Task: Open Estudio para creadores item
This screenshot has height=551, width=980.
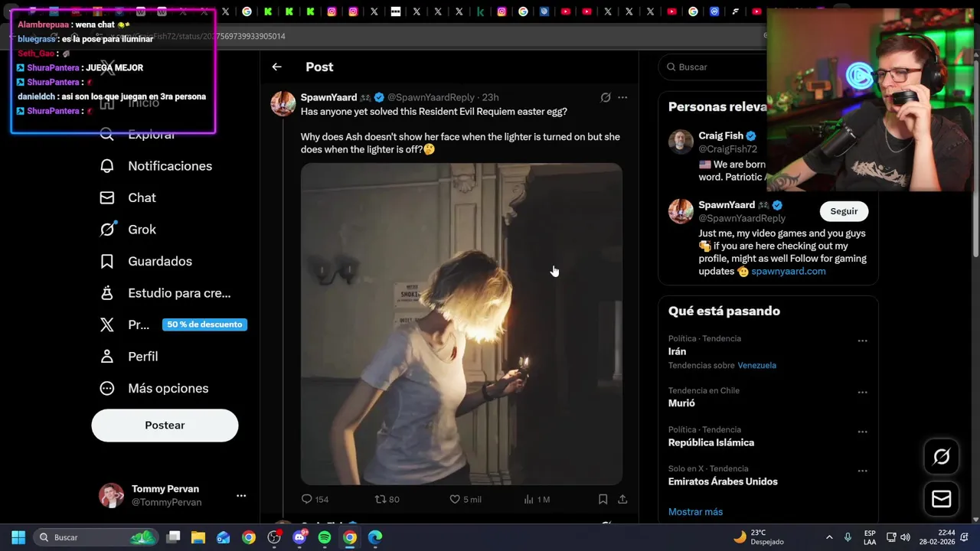Action: coord(165,293)
